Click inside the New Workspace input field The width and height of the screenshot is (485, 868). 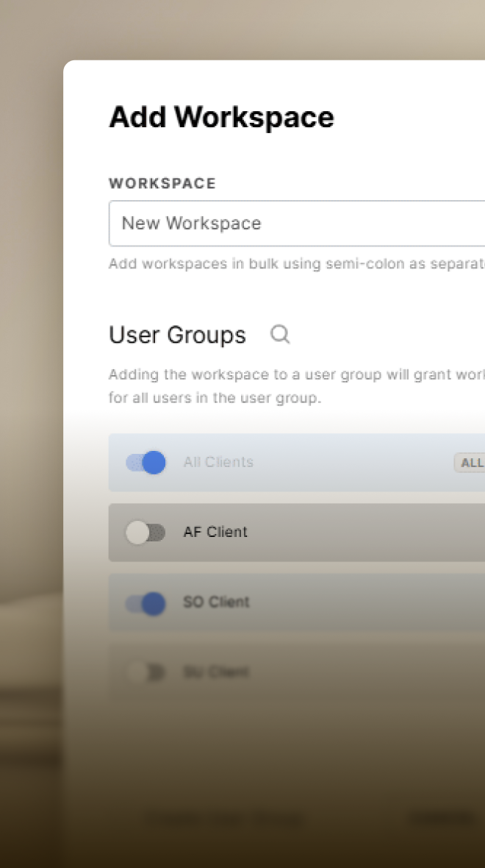294,224
